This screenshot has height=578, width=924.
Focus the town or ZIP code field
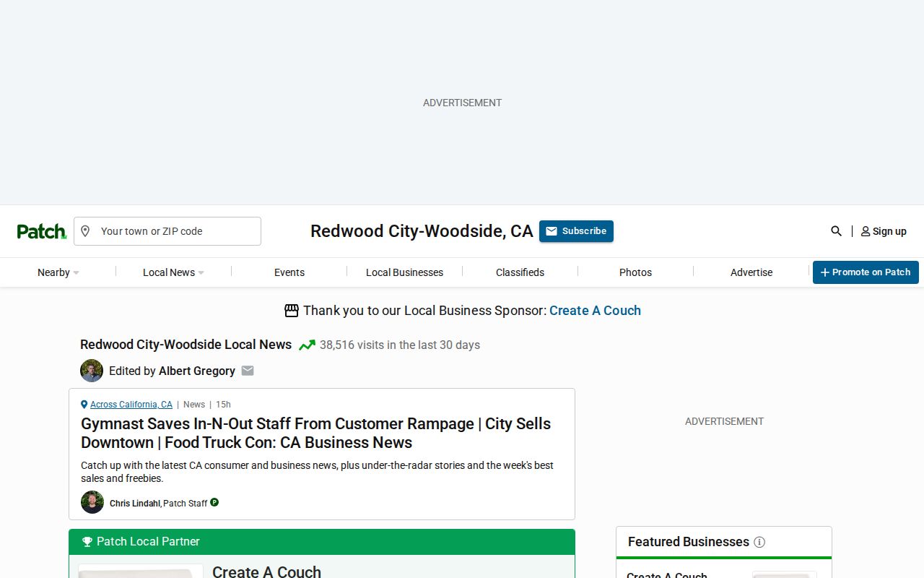pos(167,231)
